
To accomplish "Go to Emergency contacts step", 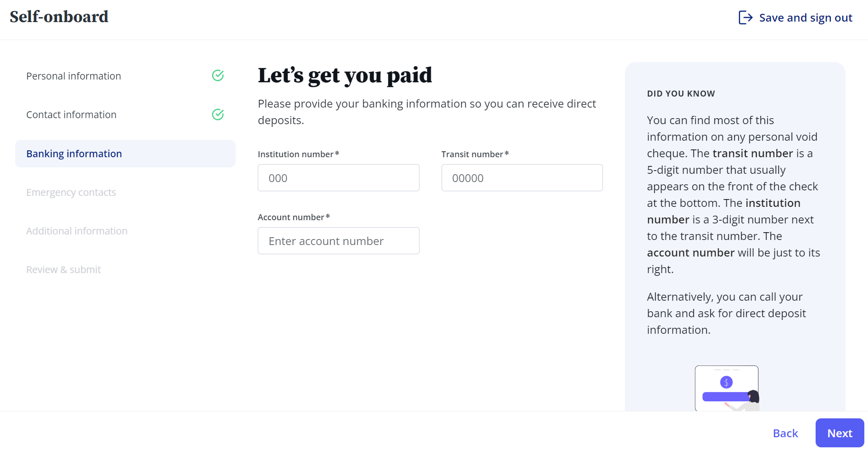I will coord(71,192).
